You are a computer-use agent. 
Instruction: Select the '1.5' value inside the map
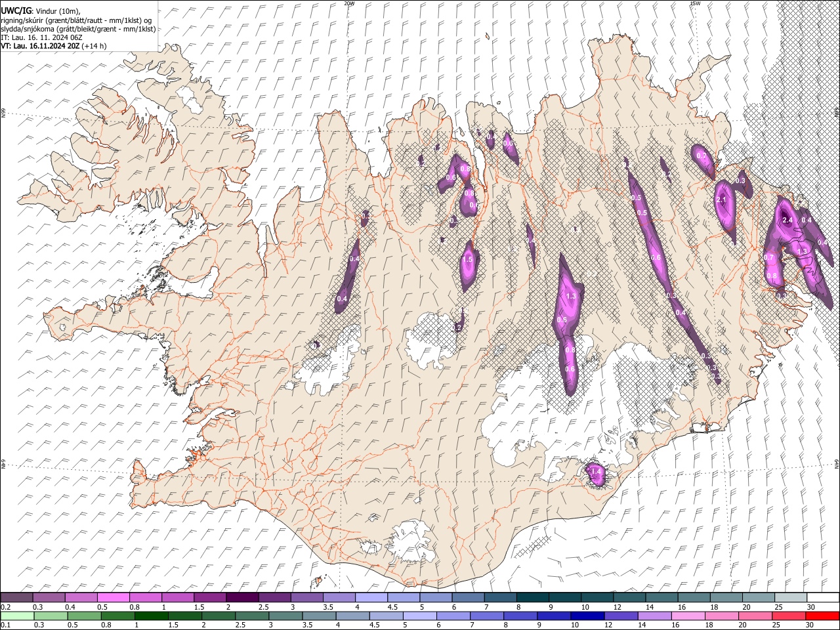[x=467, y=260]
